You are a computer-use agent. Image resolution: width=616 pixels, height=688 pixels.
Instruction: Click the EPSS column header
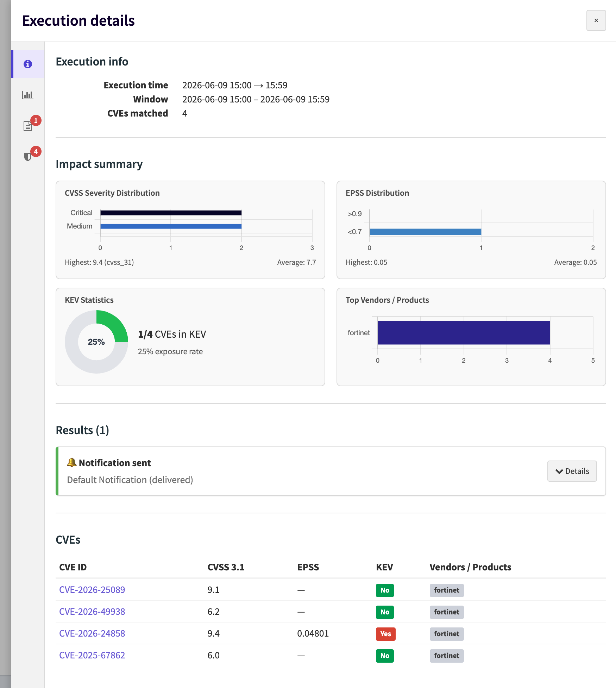click(x=308, y=567)
